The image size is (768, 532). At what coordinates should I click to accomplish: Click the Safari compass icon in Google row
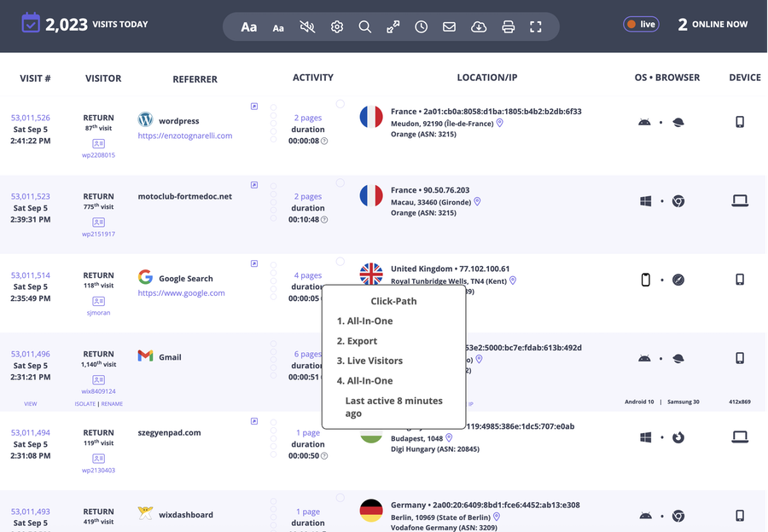pyautogui.click(x=678, y=280)
